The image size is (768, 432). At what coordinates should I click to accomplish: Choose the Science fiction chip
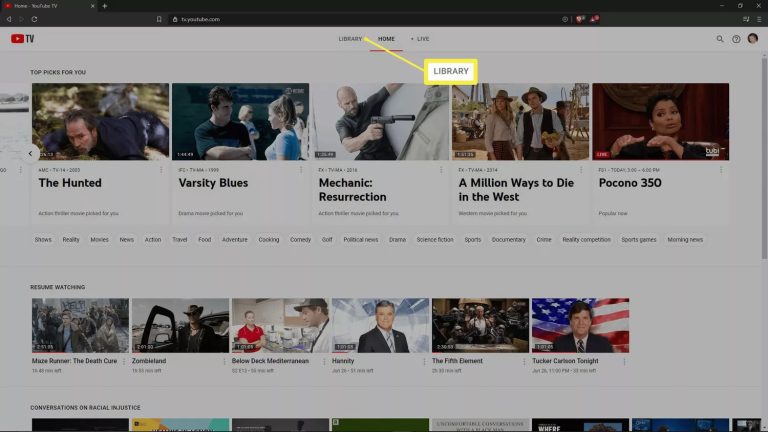coord(435,240)
